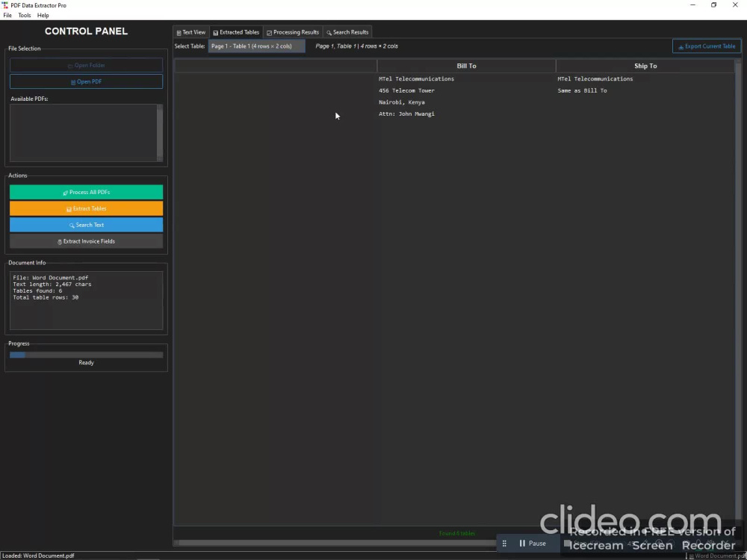Open the Tools menu
The image size is (747, 560).
point(25,15)
